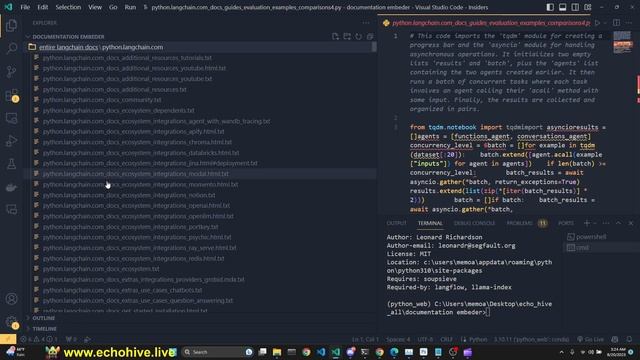Open the integrations_notion.txt file
Viewport: 640px width, 360px height.
coord(129,195)
